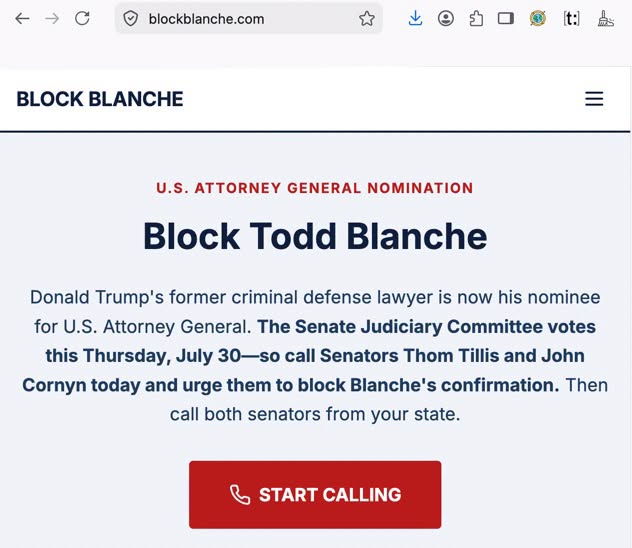The image size is (632, 548).
Task: Reload the blockblanche.com page
Action: [x=83, y=18]
